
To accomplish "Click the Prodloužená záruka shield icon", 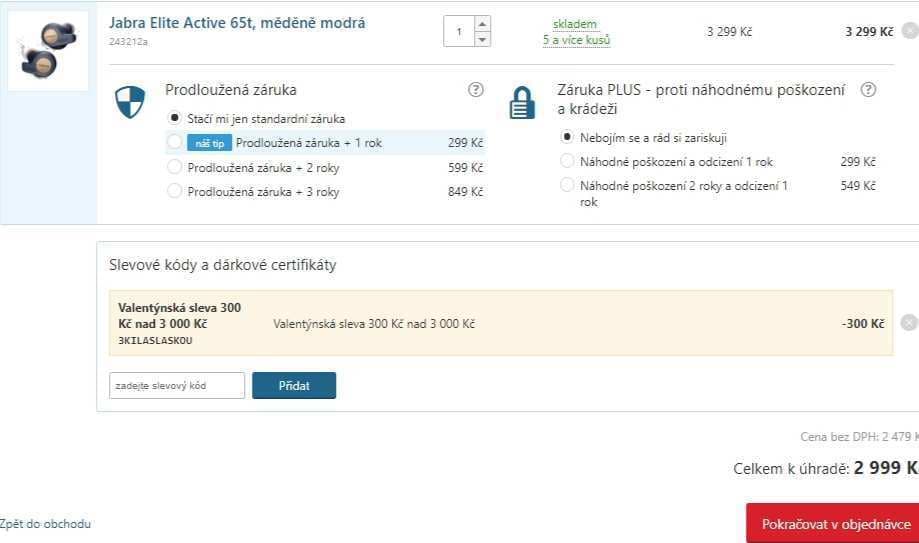I will pyautogui.click(x=130, y=101).
